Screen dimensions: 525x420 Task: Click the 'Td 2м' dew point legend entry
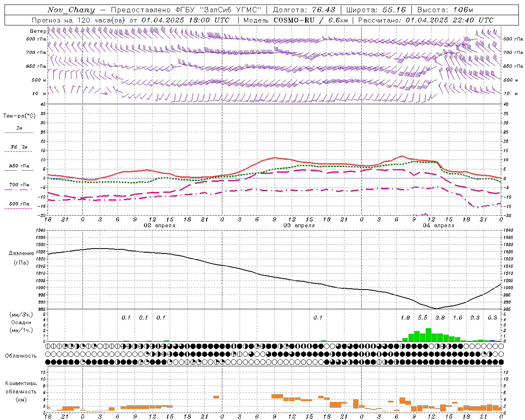coord(19,147)
